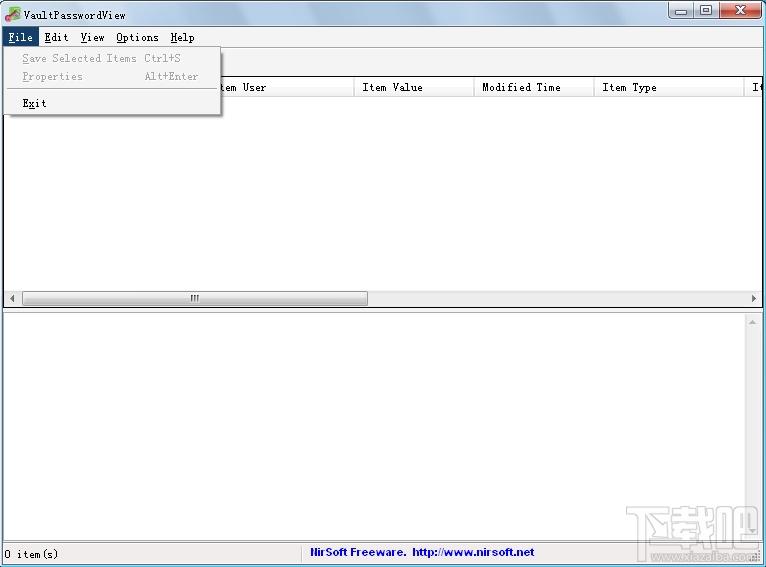Click the horizontal scrollbar right arrow

pyautogui.click(x=754, y=298)
